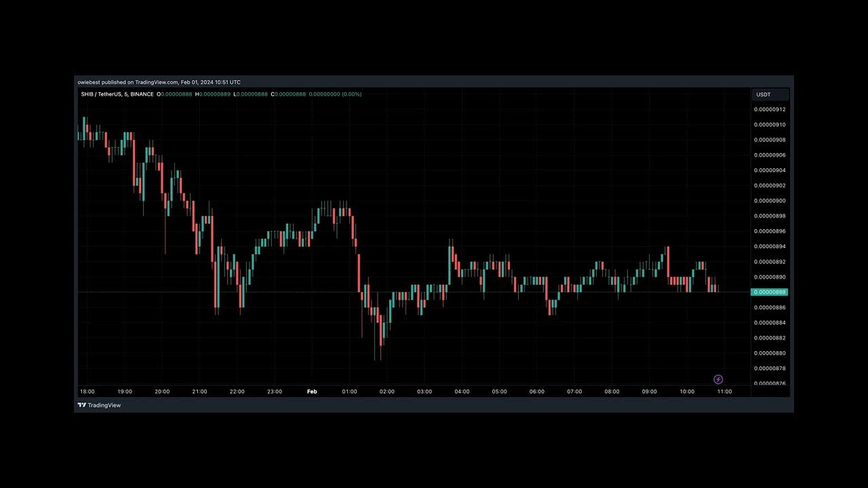Click the 0.00000906 price axis label
Viewport: 868px width, 488px height.
pyautogui.click(x=770, y=155)
